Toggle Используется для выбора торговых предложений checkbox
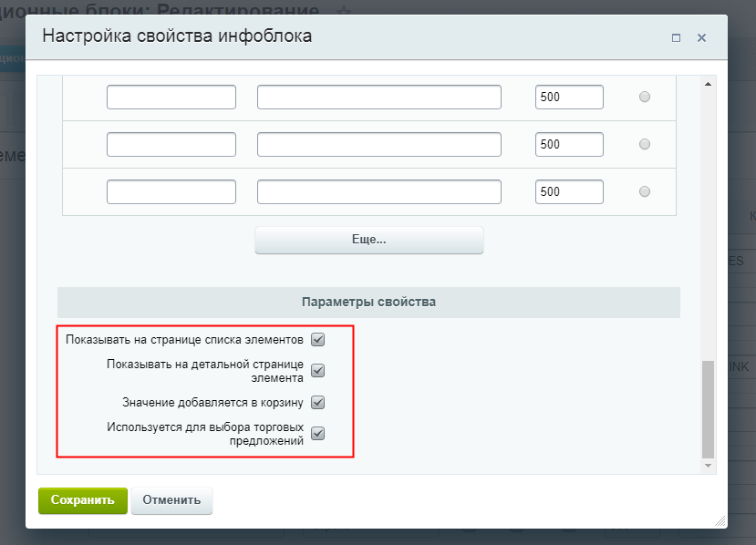 [x=318, y=433]
